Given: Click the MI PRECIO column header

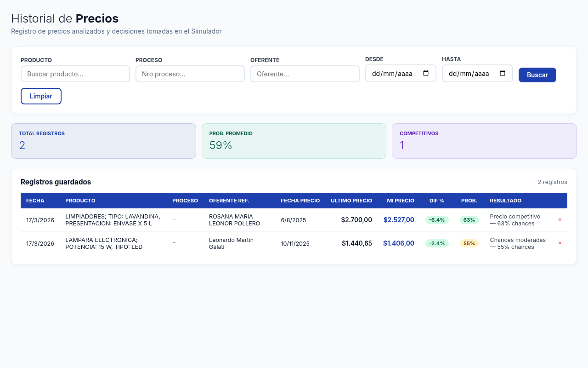Looking at the screenshot, I should click(400, 201).
